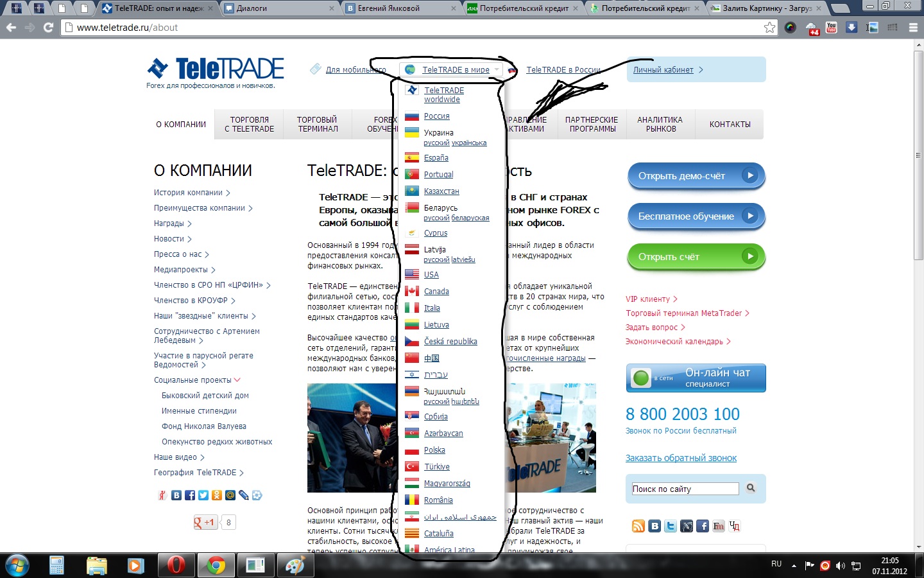Open Paint from the taskbar
Screen dimensions: 924x578
coord(295,565)
